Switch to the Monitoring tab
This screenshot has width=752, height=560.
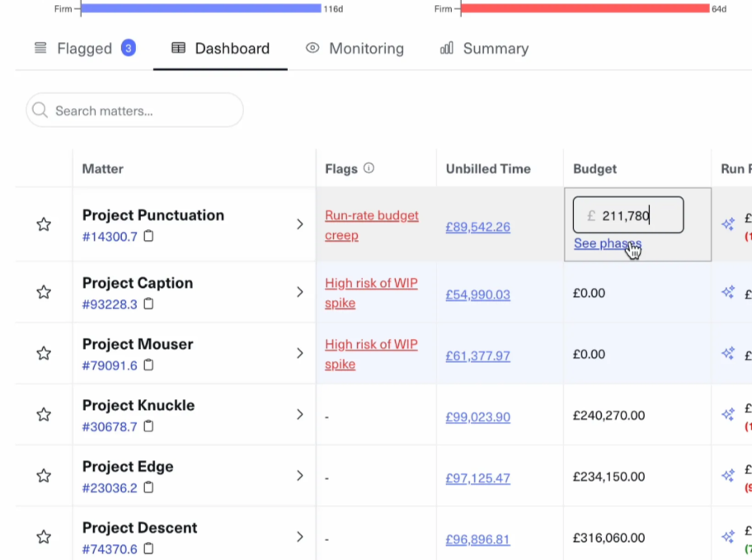(x=355, y=49)
